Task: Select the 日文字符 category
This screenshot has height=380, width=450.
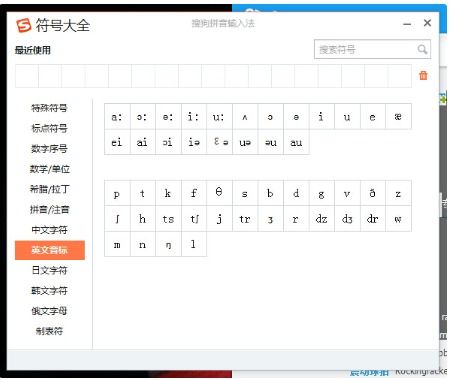Action: [49, 270]
